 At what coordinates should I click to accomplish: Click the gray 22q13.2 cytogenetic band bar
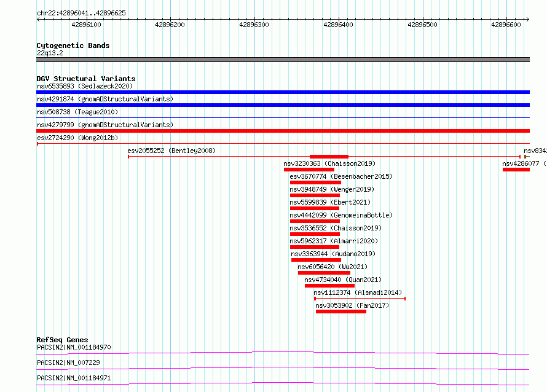[x=283, y=60]
